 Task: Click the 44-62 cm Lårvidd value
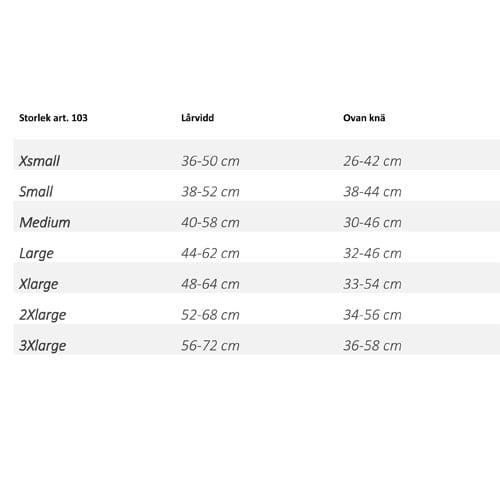click(210, 253)
